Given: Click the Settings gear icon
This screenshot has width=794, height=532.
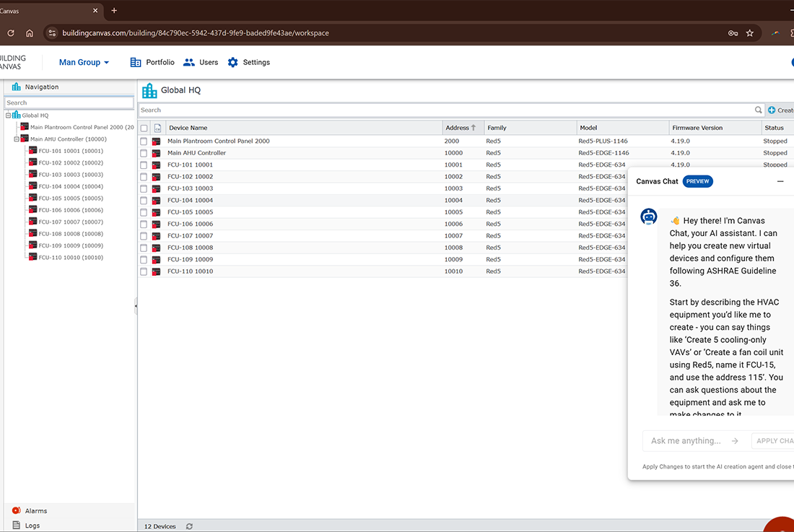Looking at the screenshot, I should point(232,63).
